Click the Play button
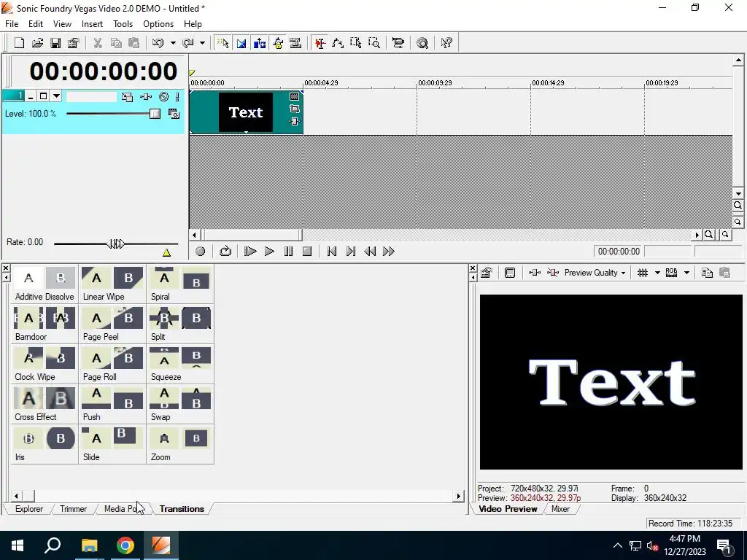 269,252
